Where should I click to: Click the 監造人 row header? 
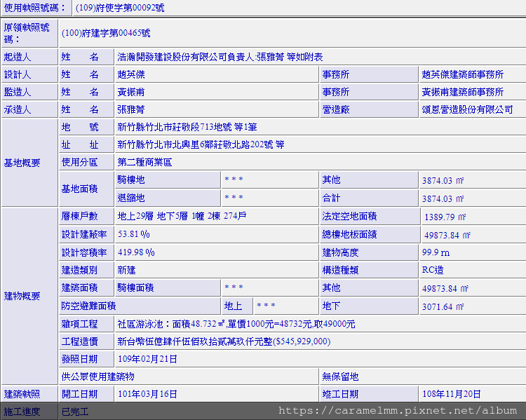[29, 92]
